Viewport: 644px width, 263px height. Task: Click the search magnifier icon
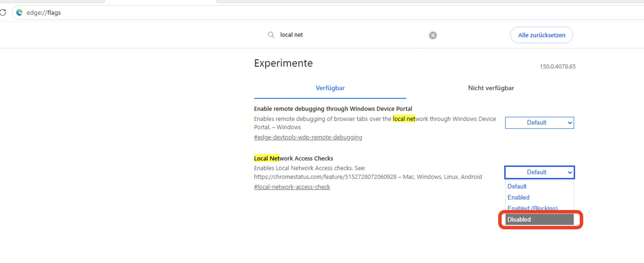pos(271,35)
